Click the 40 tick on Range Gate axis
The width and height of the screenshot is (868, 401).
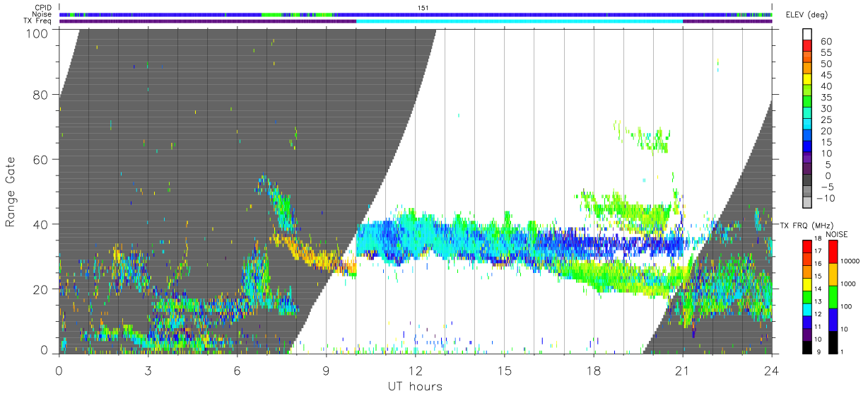41,224
